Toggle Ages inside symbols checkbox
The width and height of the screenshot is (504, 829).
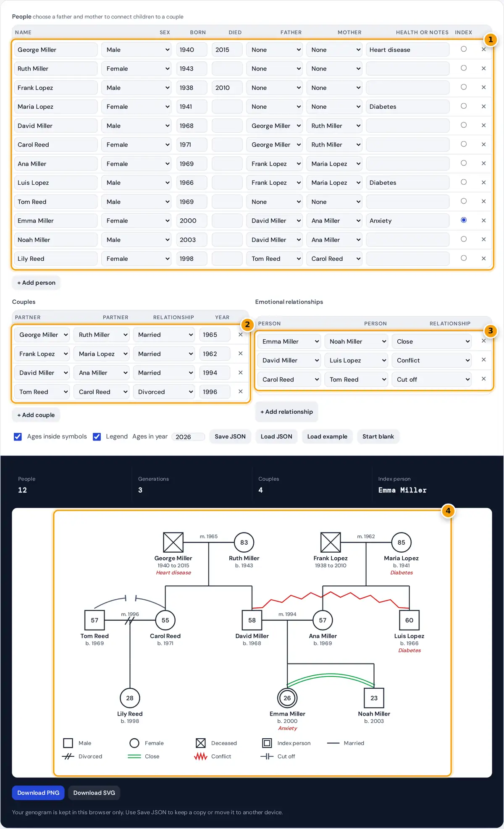18,437
